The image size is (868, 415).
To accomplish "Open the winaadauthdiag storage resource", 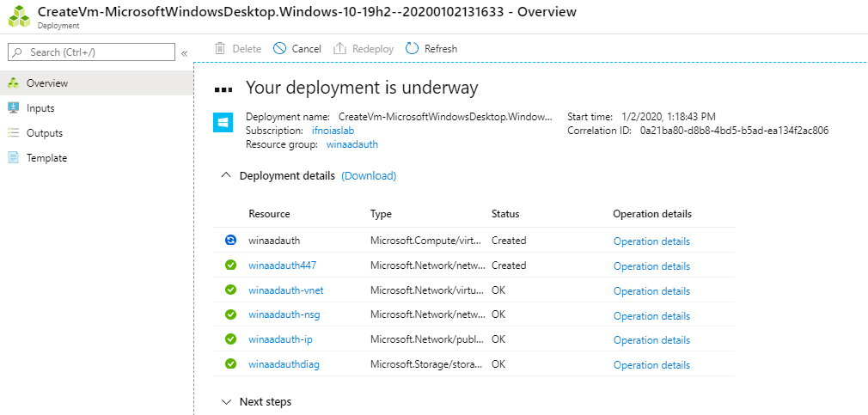I will tap(284, 365).
